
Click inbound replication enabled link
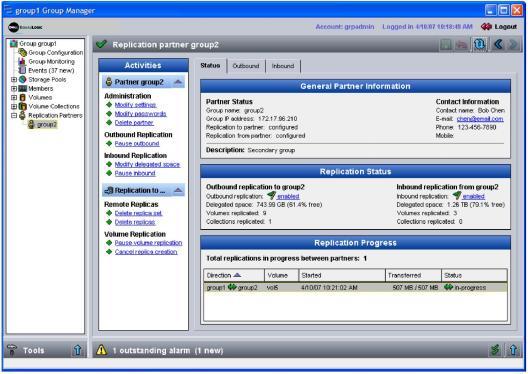[473, 196]
